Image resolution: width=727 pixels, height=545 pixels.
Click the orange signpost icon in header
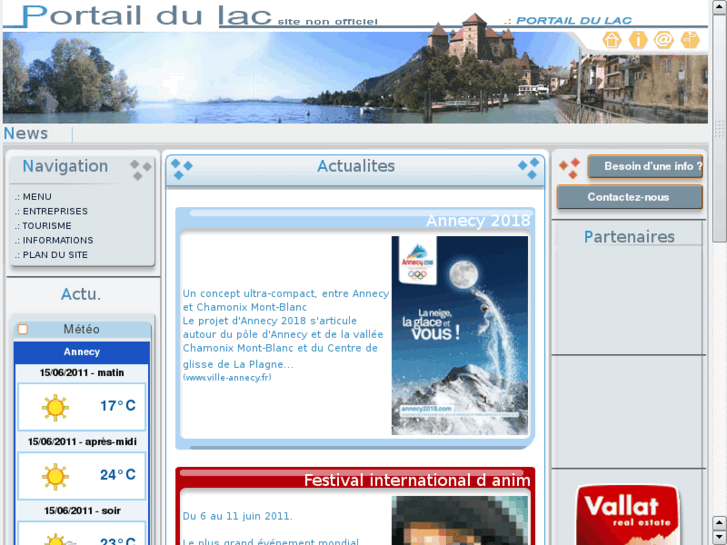(690, 40)
